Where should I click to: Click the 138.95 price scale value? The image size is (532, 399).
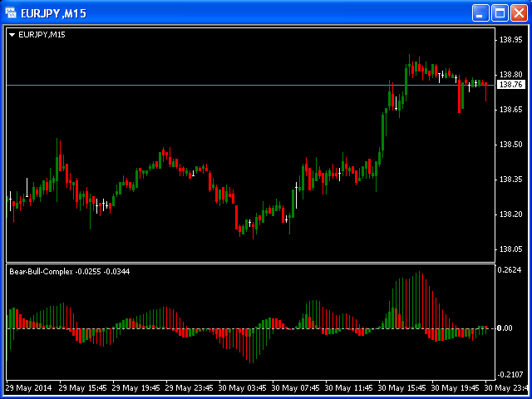(x=510, y=40)
